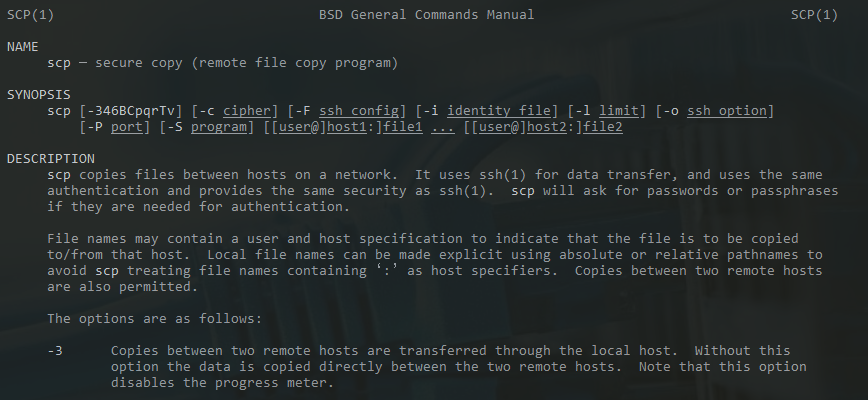Click the top-left SCP(1) header
The width and height of the screenshot is (868, 400).
point(30,15)
